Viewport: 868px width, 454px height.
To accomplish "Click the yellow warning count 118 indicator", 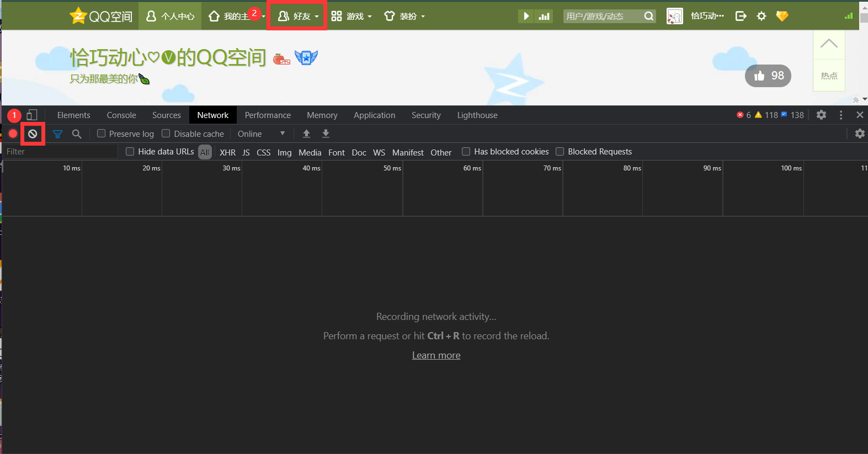I will pyautogui.click(x=766, y=115).
